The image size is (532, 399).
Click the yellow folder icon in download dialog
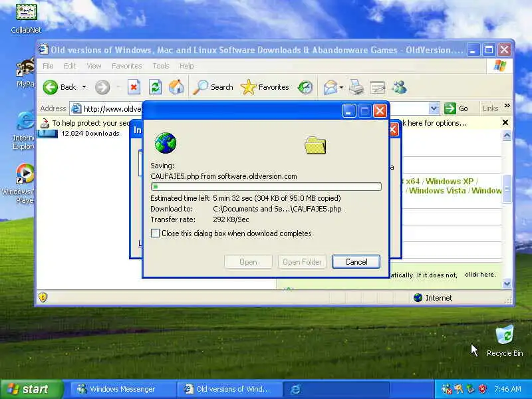coord(315,146)
